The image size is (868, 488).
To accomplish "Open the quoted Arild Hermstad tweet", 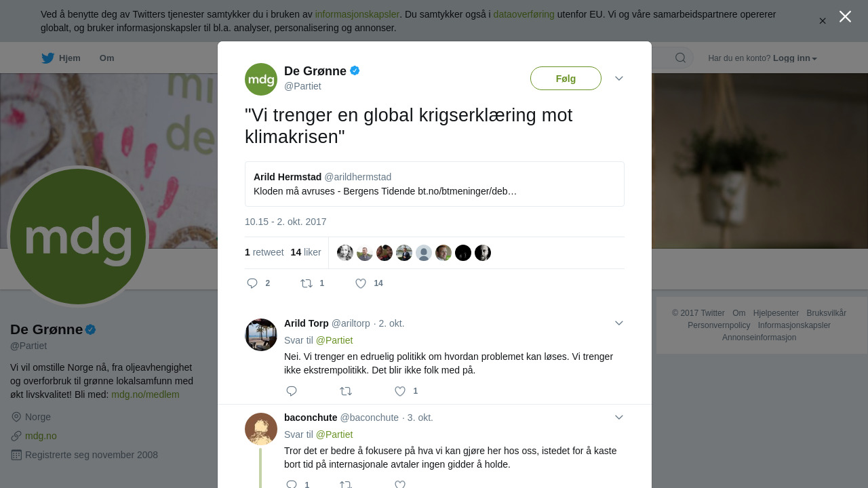I will pos(435,184).
